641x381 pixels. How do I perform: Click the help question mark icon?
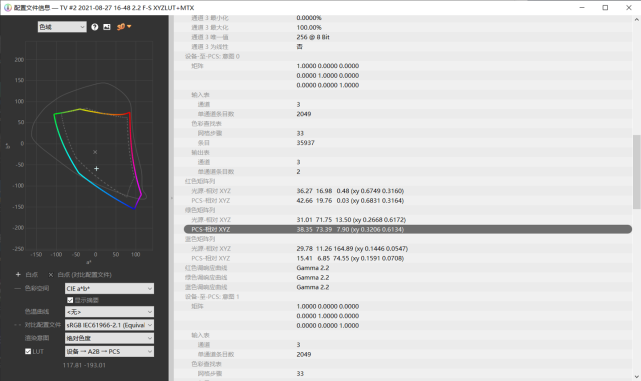tap(95, 27)
